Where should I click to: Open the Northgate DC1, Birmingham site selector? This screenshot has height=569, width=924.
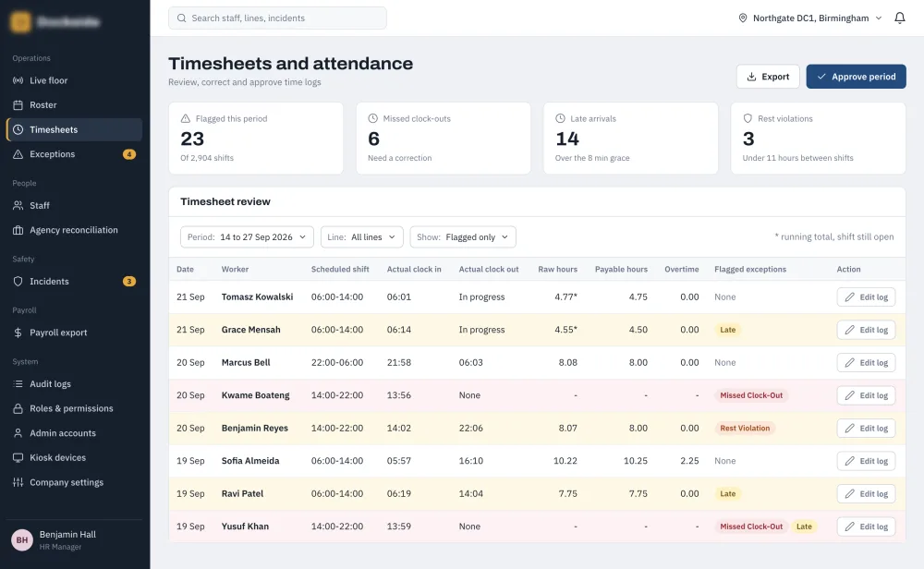click(810, 18)
